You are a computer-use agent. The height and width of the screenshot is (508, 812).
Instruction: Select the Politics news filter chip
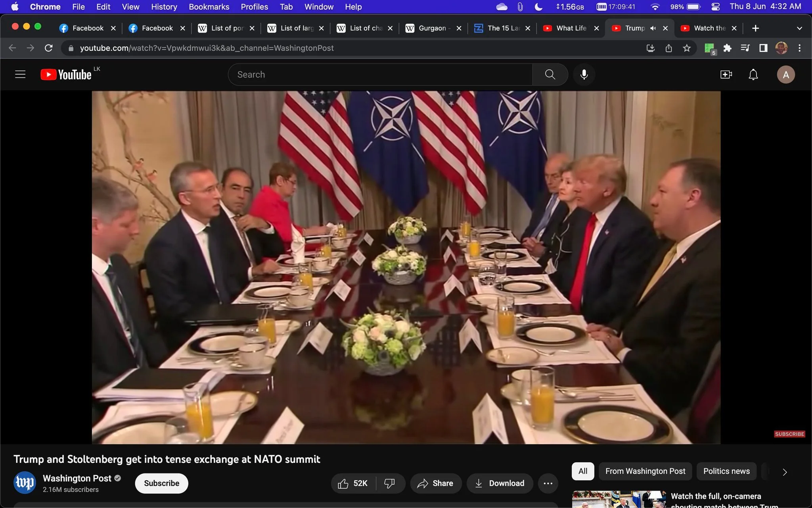pos(726,471)
